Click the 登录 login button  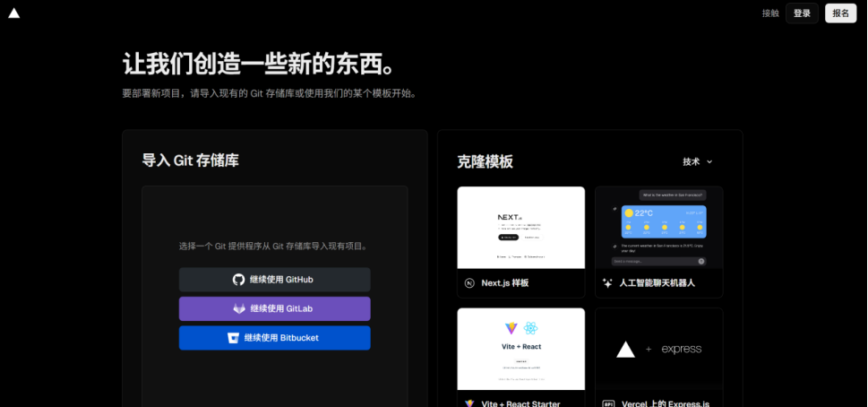[x=802, y=13]
